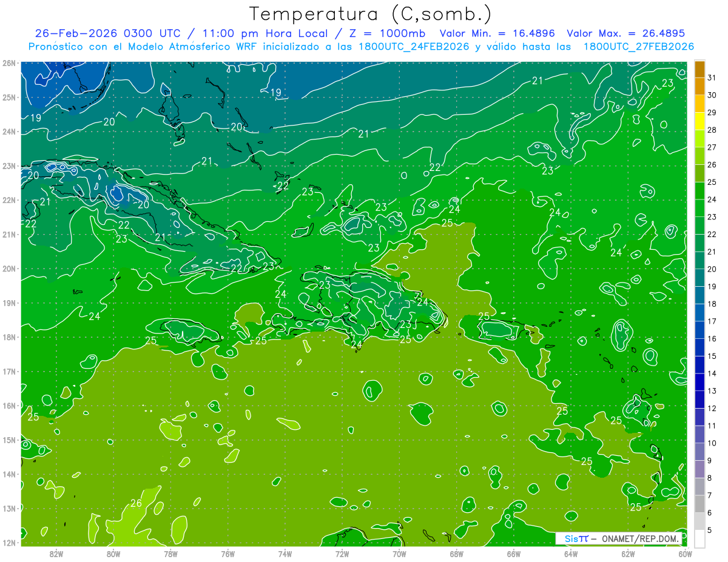Click the orange legend swatch between 29 and 30
This screenshot has width=728, height=562.
(x=699, y=103)
